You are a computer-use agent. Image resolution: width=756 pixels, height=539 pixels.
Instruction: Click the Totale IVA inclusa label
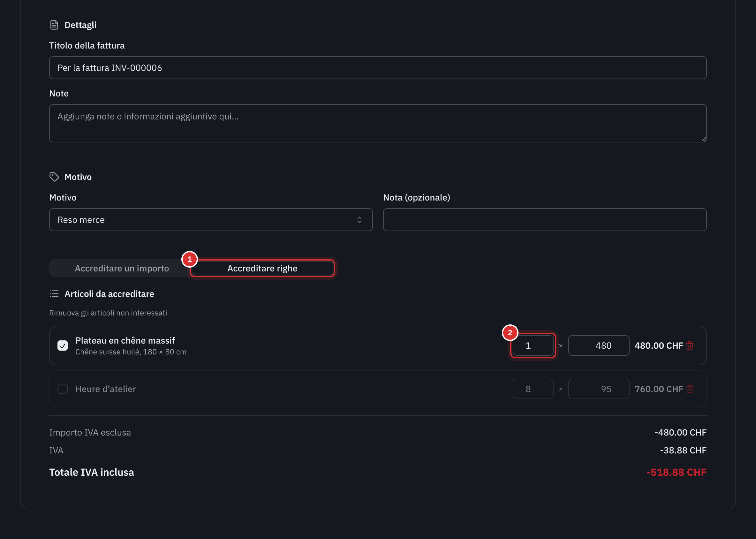click(x=92, y=472)
